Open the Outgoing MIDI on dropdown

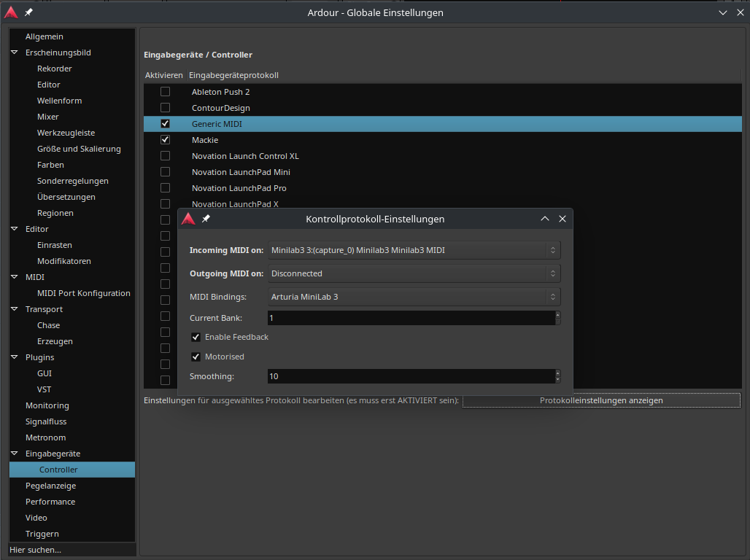[414, 273]
